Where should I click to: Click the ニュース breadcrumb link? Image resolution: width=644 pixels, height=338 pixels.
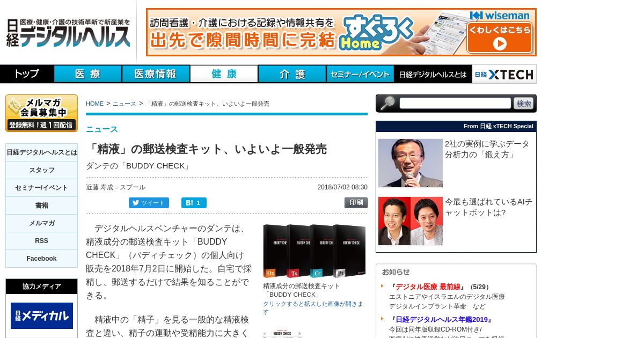point(125,104)
